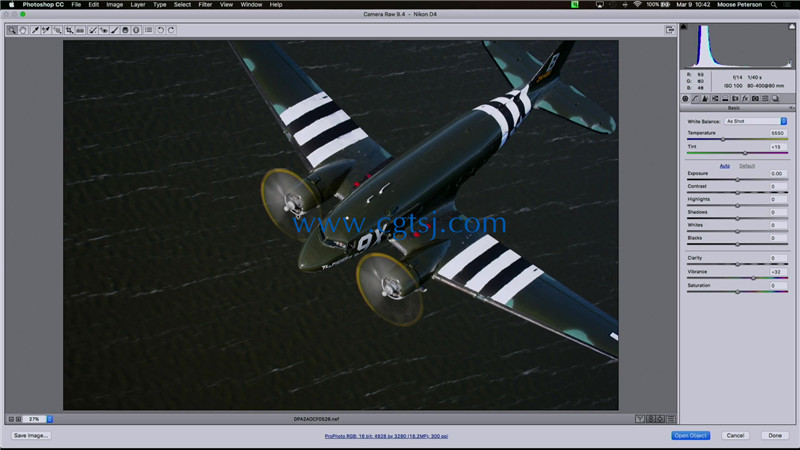
Task: Cycle before/after preview views (Y icon)
Action: (640, 419)
